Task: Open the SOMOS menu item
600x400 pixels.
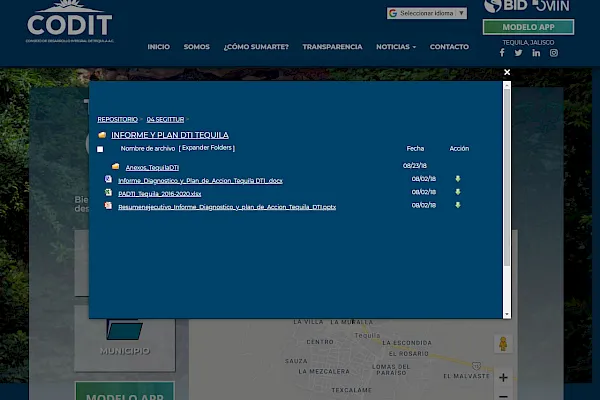Action: 196,47
